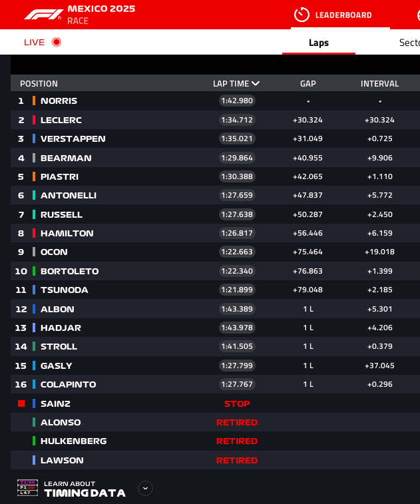Click Leclerc's lap time 1:34.712

237,120
